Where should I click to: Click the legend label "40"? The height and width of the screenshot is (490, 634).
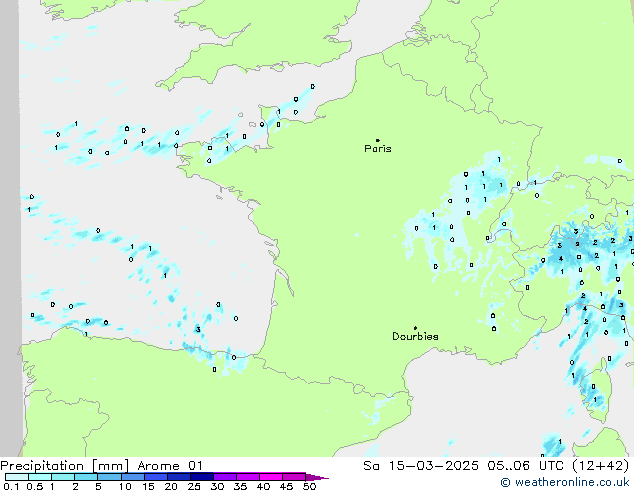[x=263, y=486]
